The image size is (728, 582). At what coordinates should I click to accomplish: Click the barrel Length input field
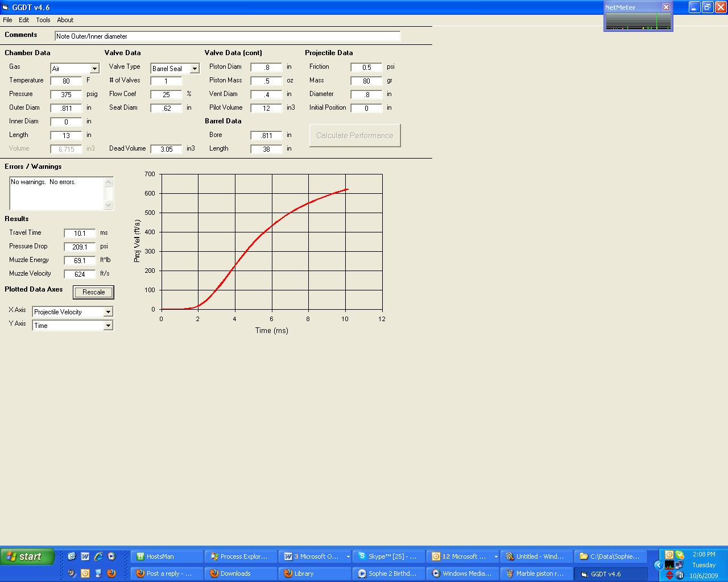266,149
